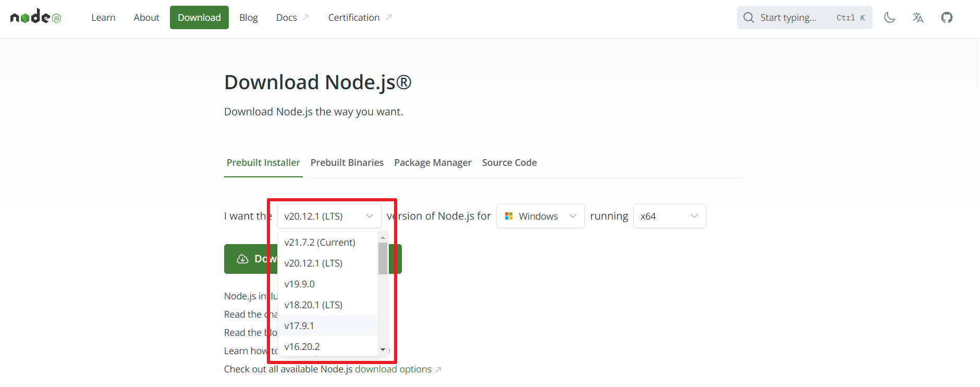Switch to Source Code tab
Screen dimensions: 980x387
[509, 162]
